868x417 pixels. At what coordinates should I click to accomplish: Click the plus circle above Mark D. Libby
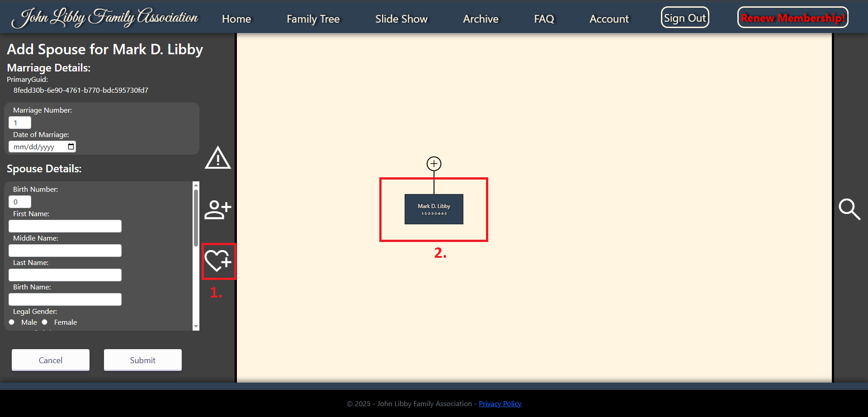pyautogui.click(x=434, y=164)
